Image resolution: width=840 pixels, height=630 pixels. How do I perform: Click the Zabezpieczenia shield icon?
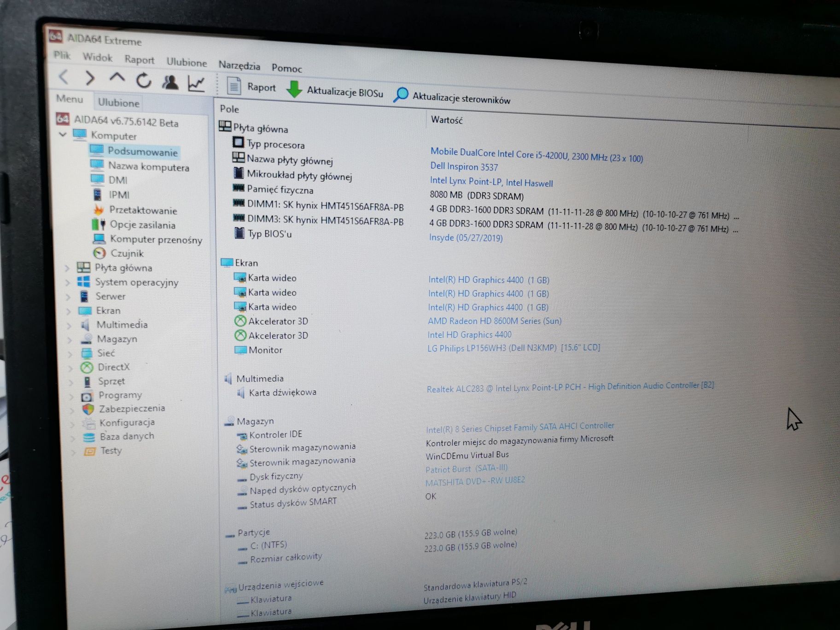(x=88, y=409)
